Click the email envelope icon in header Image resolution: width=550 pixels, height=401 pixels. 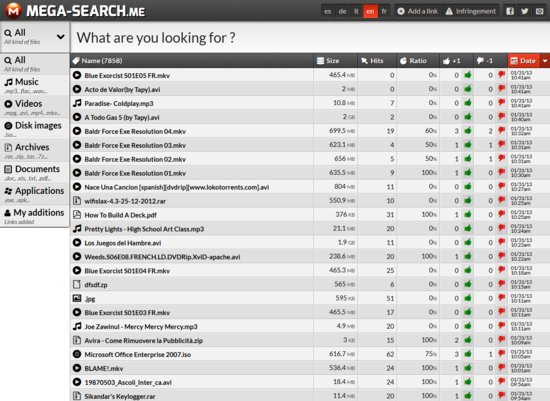(x=539, y=11)
